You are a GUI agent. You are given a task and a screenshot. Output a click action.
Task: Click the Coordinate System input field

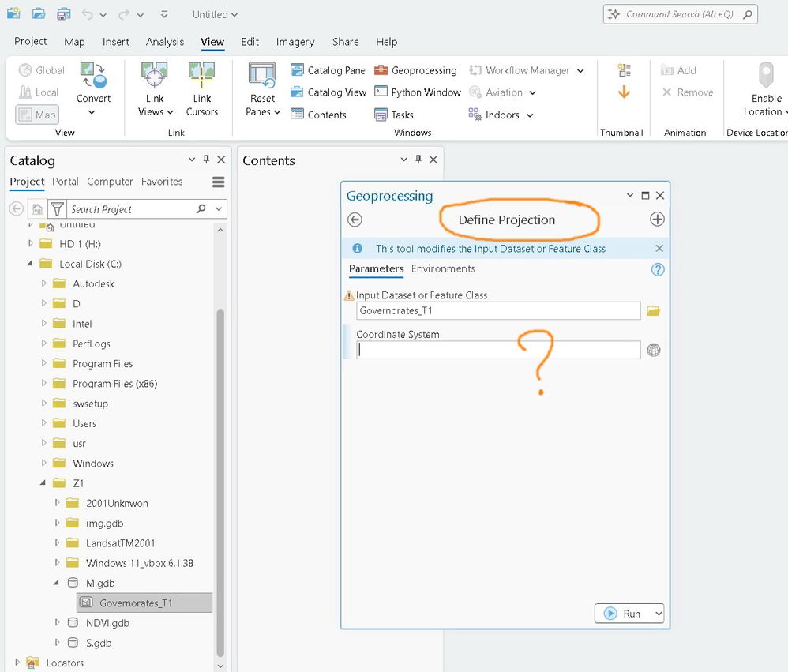coord(498,350)
